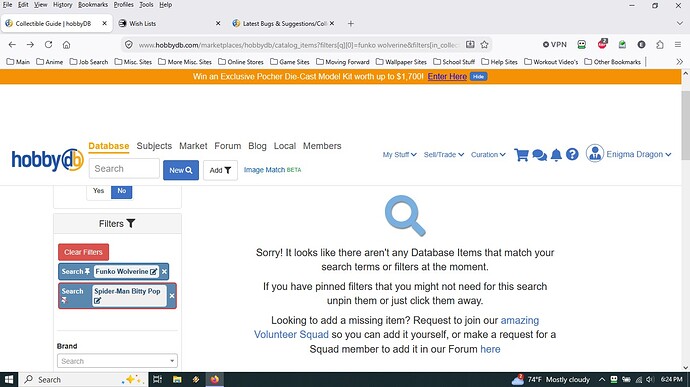
Task: Open the messages chat bubbles icon
Action: pos(540,155)
